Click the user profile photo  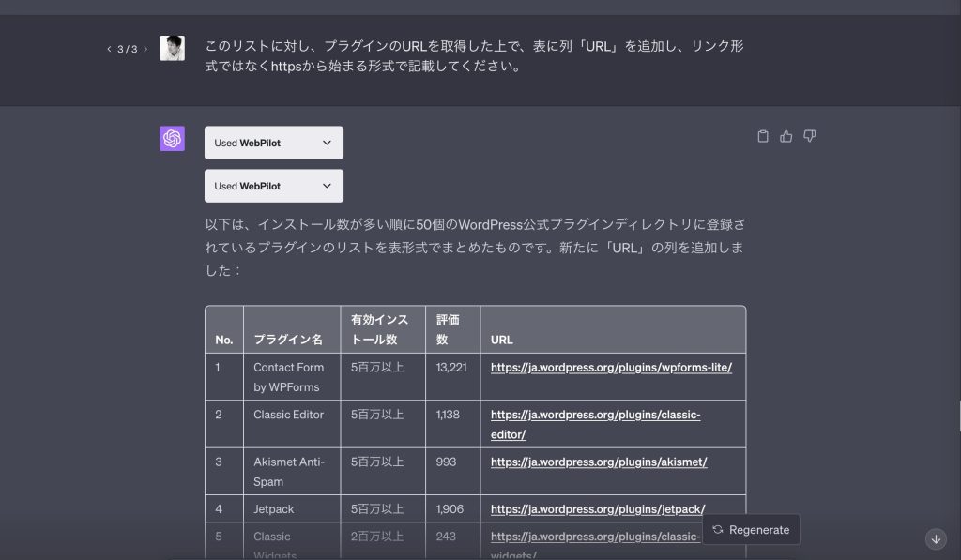173,48
